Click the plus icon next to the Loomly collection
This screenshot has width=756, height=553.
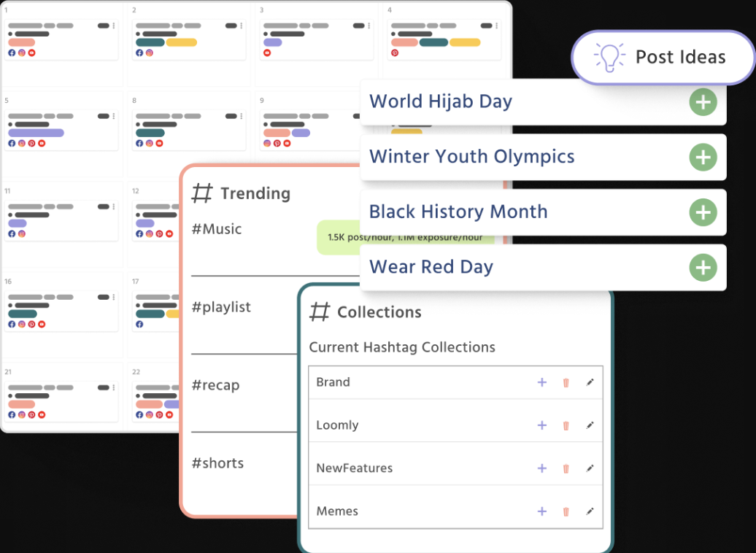tap(542, 425)
